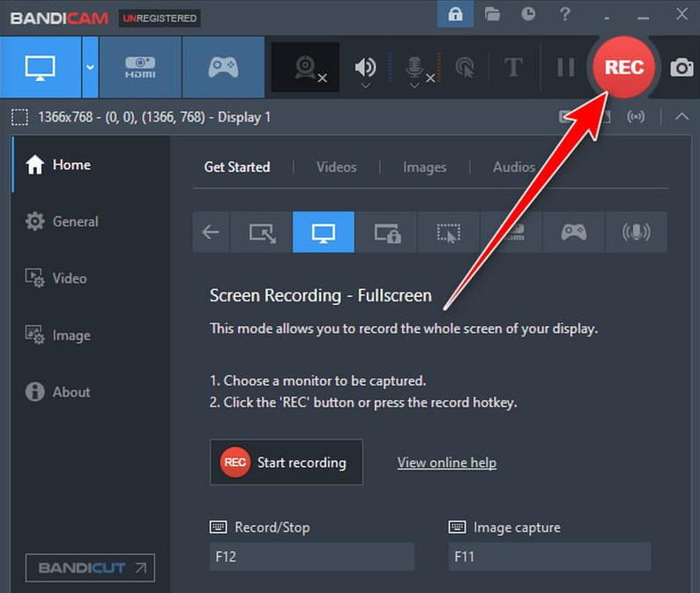Select specific window lock mode icon
700x593 pixels.
tap(387, 232)
